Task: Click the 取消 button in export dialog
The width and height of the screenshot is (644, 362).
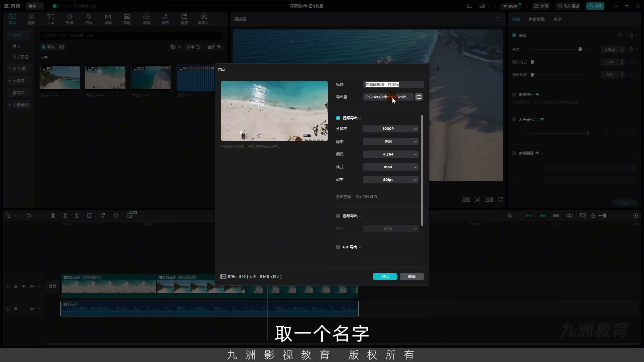Action: tap(412, 277)
